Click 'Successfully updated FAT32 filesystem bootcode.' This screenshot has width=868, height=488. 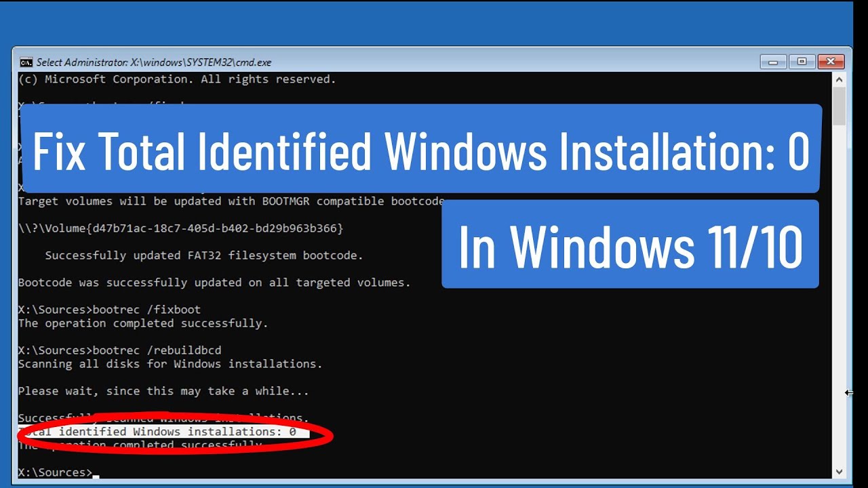pyautogui.click(x=204, y=256)
